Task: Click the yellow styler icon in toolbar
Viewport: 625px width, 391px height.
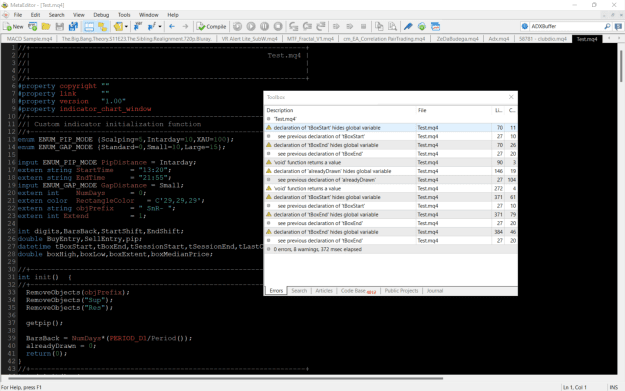Action: (118, 27)
